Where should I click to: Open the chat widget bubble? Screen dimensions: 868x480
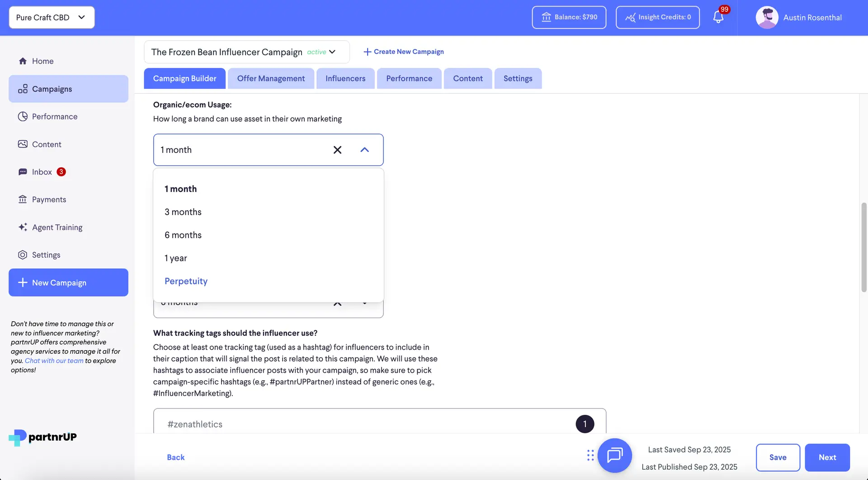615,456
